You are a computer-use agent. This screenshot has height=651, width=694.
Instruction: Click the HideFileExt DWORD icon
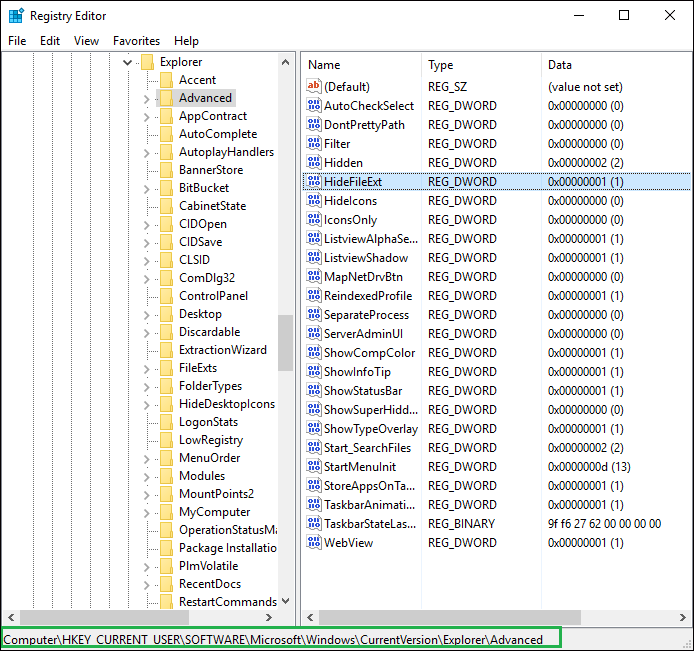(x=314, y=181)
